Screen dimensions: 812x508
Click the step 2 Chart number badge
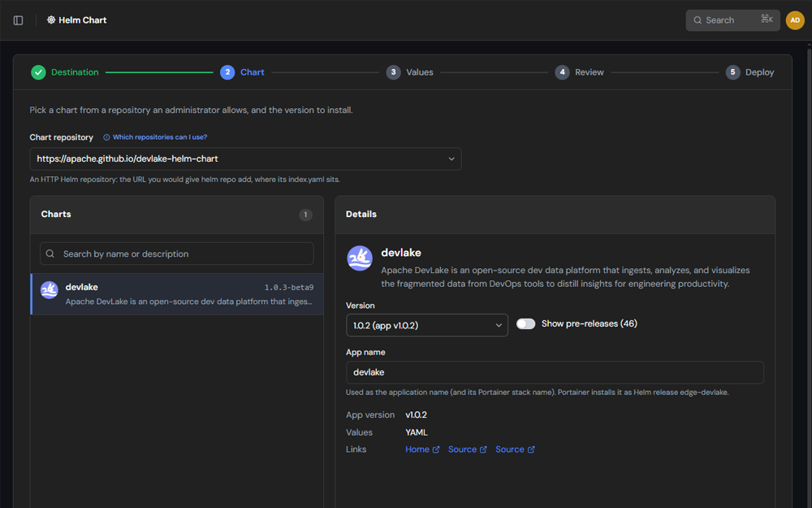point(227,72)
